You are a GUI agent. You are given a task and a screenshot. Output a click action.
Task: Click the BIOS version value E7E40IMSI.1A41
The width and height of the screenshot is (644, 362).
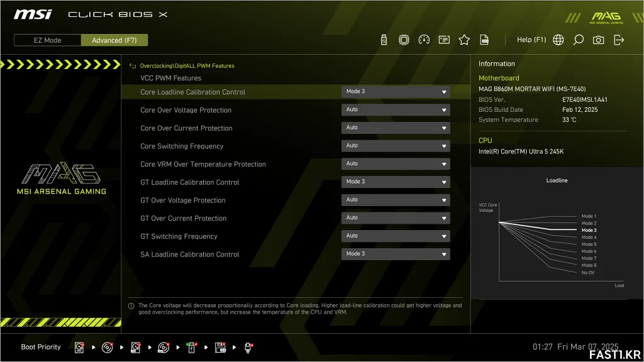[584, 100]
